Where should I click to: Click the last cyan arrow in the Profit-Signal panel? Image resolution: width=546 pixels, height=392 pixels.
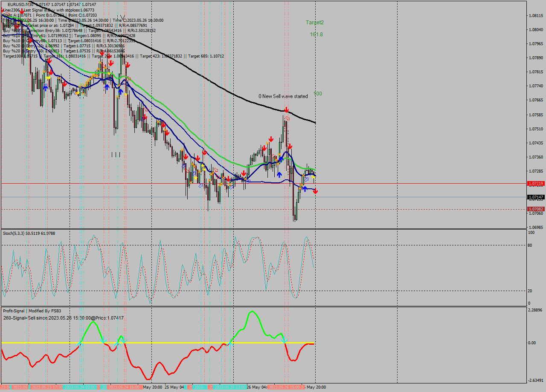[x=285, y=340]
